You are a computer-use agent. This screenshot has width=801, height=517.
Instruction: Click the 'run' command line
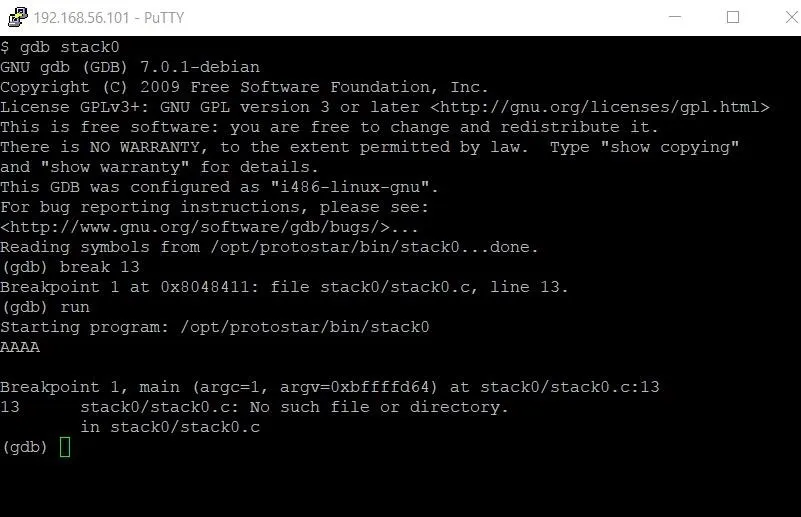pyautogui.click(x=45, y=308)
